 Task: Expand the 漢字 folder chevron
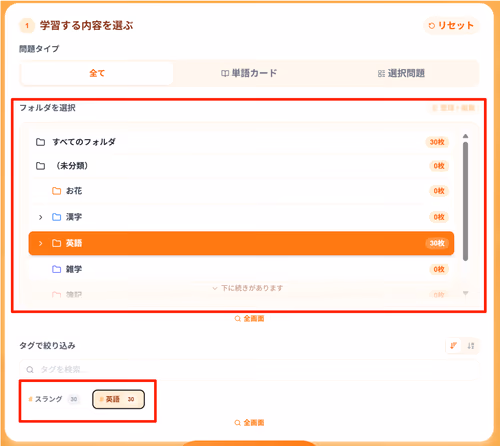40,217
